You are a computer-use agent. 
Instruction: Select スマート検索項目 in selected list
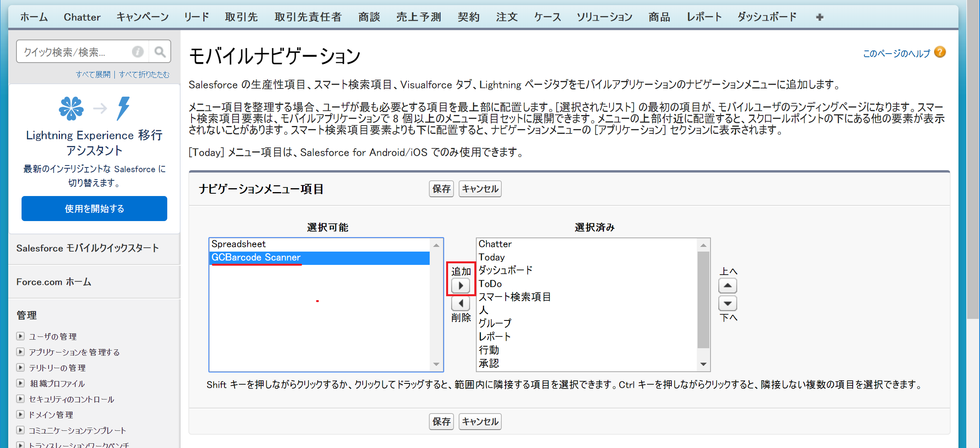coord(587,297)
